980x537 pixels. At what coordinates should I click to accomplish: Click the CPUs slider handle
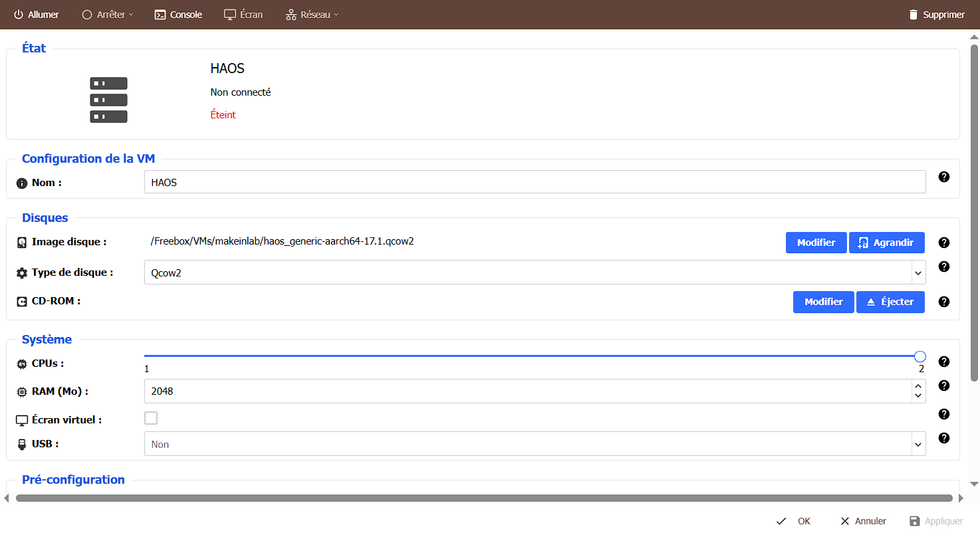tap(920, 356)
